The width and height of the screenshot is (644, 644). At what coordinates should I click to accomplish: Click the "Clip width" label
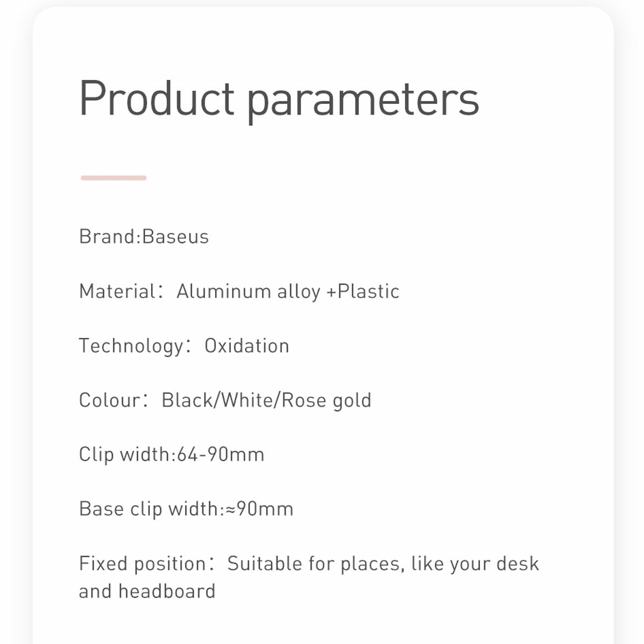click(x=124, y=455)
